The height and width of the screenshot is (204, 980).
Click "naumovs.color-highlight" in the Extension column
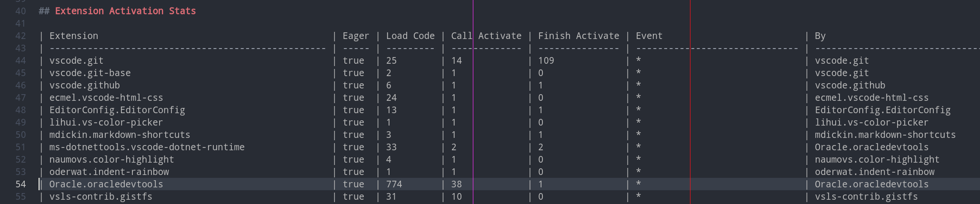click(111, 159)
